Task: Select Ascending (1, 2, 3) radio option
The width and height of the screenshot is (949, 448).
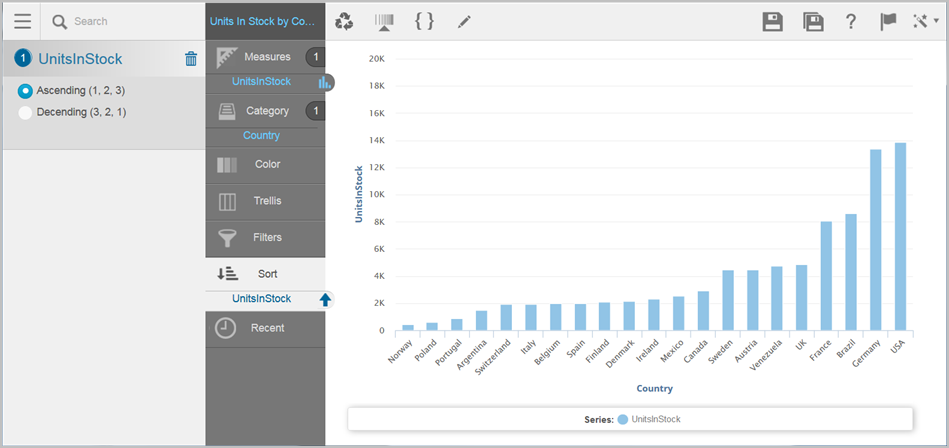Action: click(x=25, y=91)
